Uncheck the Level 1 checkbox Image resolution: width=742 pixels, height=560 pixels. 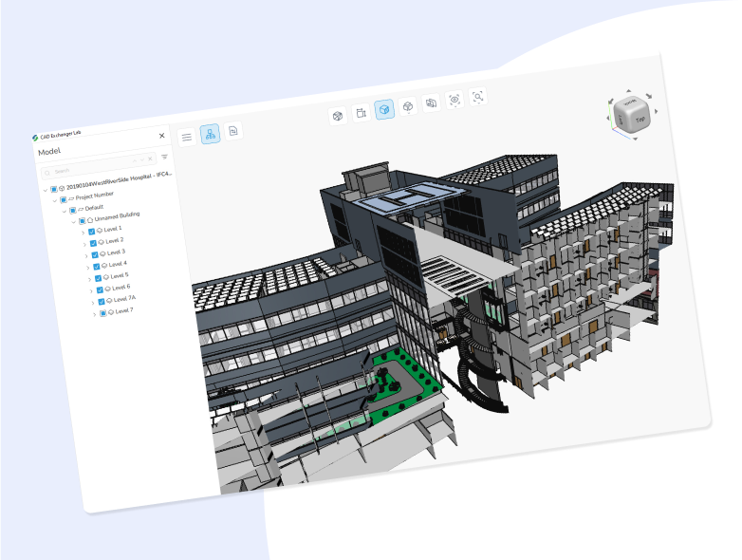[92, 232]
